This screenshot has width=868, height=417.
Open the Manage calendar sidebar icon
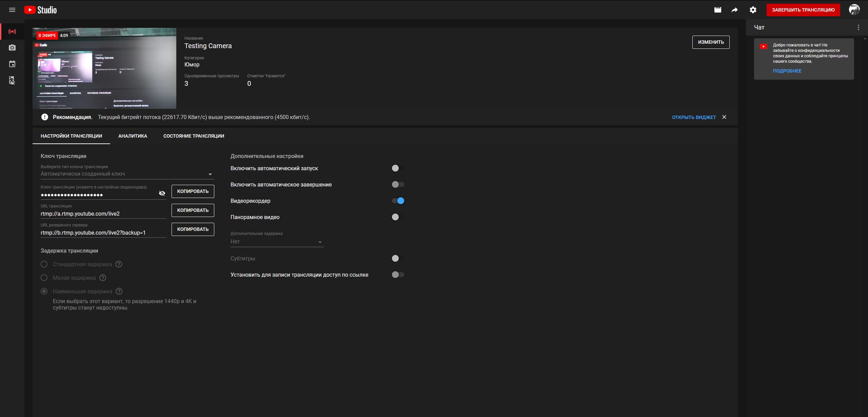point(12,64)
